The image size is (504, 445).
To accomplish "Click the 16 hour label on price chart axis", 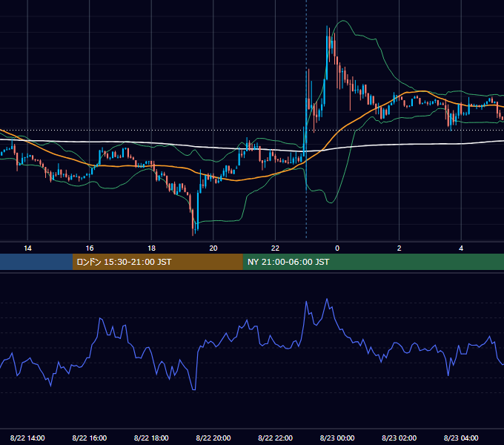I will pyautogui.click(x=90, y=248).
